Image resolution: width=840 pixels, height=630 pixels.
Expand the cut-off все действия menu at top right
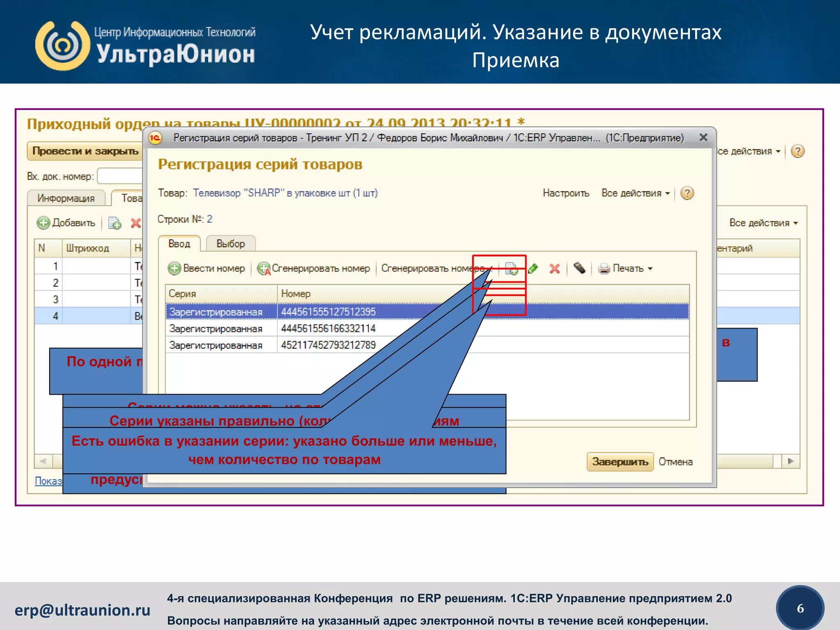point(749,151)
